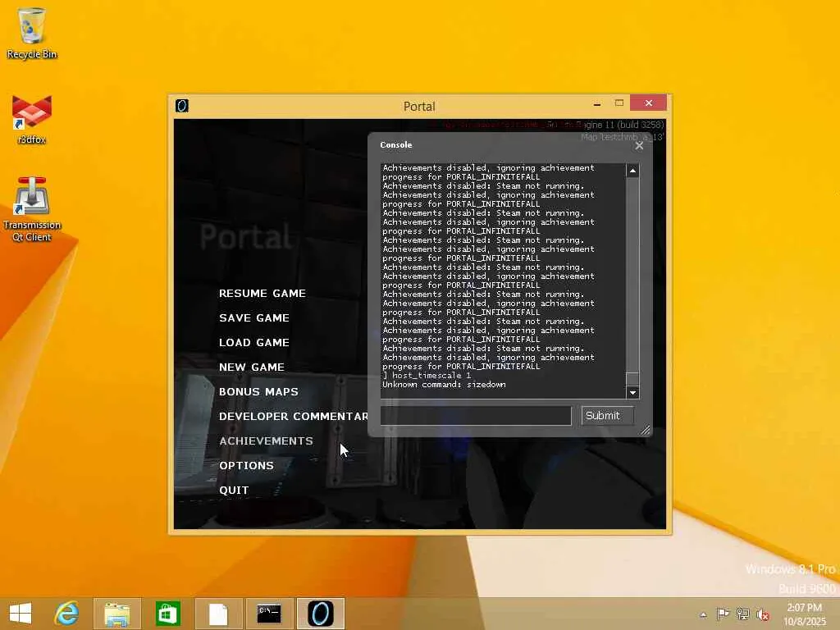Click the console Submit button
Screen dimensions: 840x630
click(608, 416)
